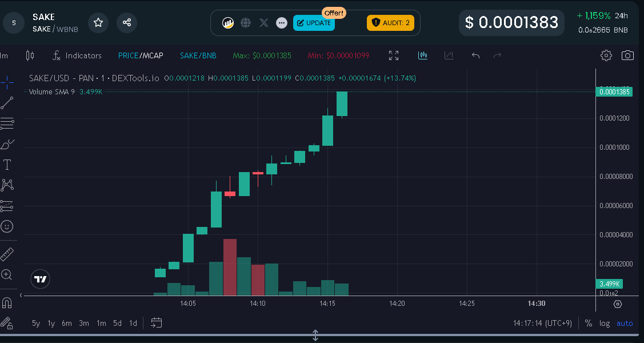Select the measure ruler tool
This screenshot has width=644, height=343.
7,253
